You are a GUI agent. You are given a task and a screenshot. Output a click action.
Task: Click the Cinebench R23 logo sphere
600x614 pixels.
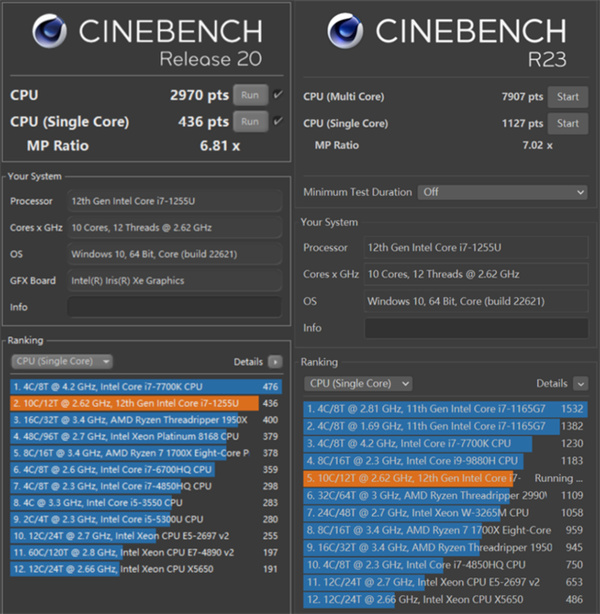345,31
